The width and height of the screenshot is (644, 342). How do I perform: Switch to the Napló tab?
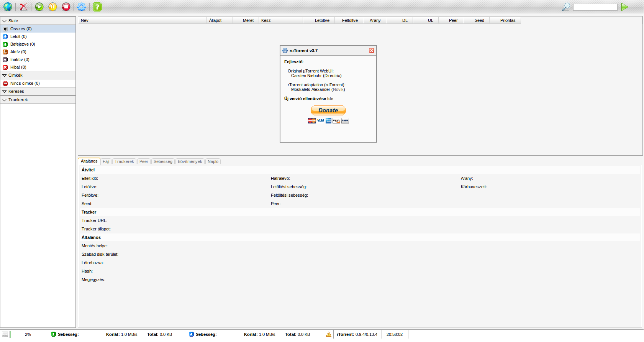(213, 161)
